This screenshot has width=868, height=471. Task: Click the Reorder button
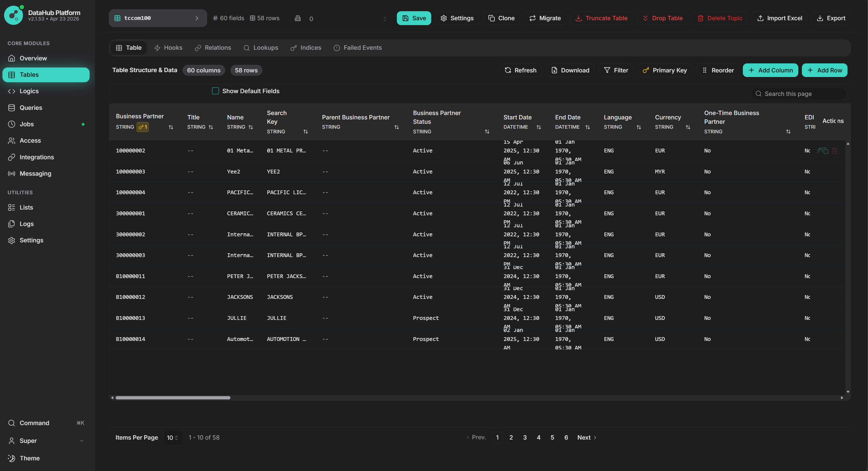click(718, 70)
